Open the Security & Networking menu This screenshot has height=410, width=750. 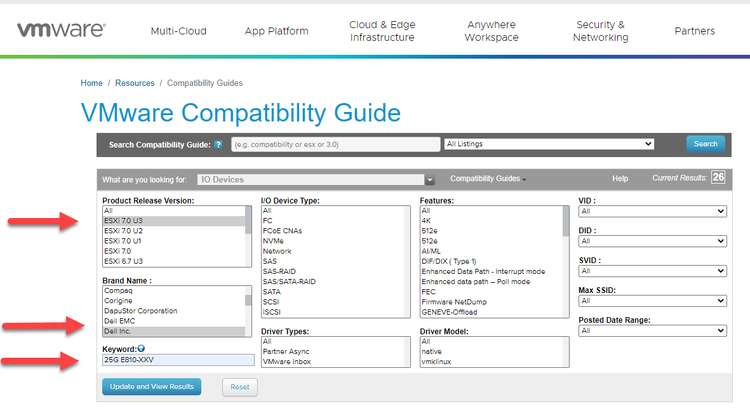(600, 31)
